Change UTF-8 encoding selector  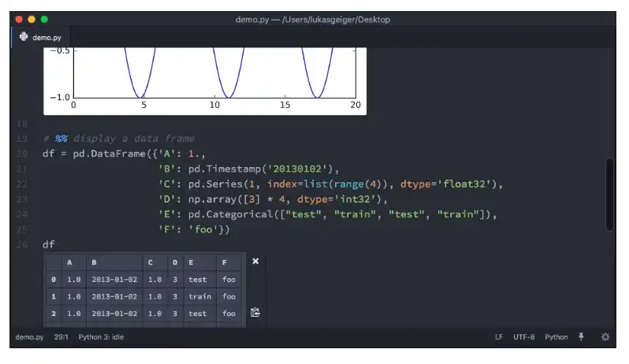[x=524, y=337]
